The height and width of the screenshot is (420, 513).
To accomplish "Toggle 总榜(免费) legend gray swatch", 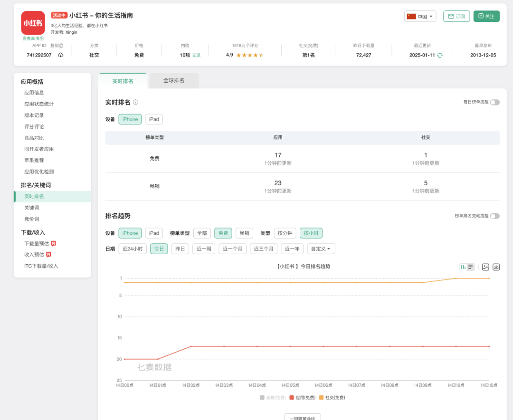I will click(262, 397).
